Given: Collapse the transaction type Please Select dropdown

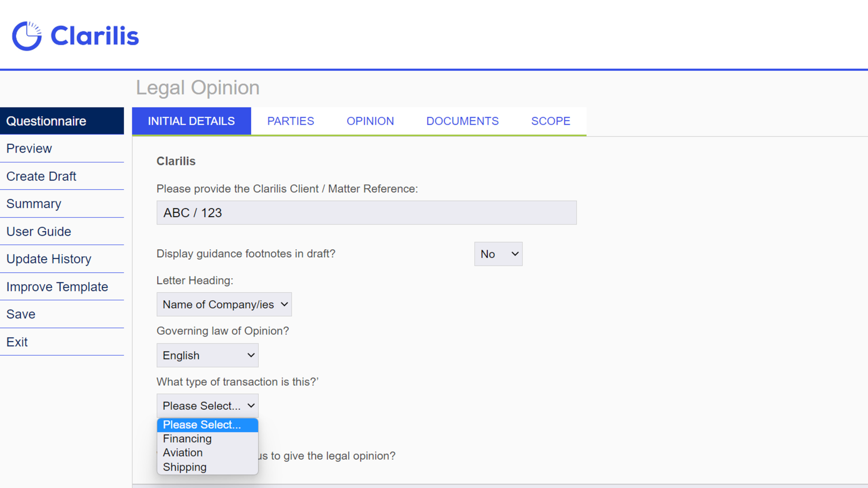Looking at the screenshot, I should (208, 406).
